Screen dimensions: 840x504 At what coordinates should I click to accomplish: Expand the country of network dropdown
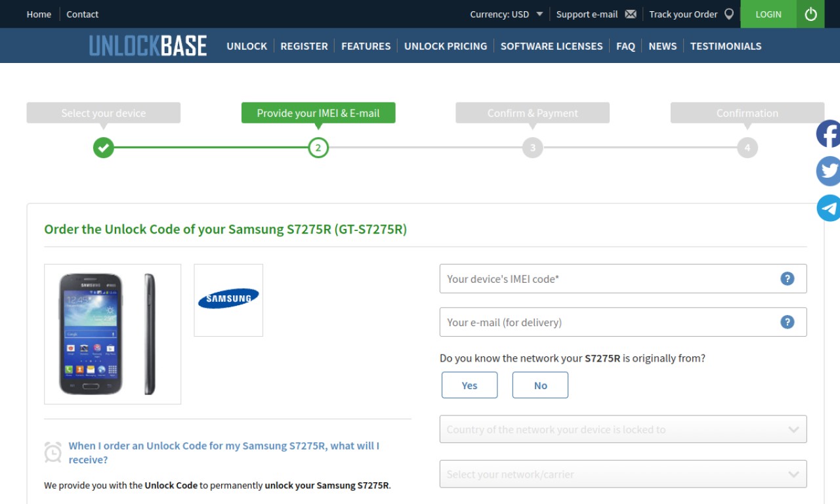pyautogui.click(x=623, y=429)
